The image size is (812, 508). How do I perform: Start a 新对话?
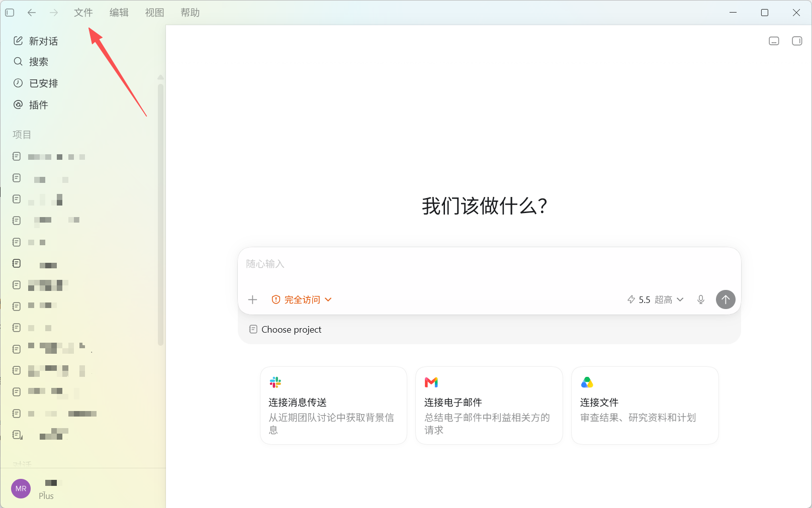click(x=36, y=41)
